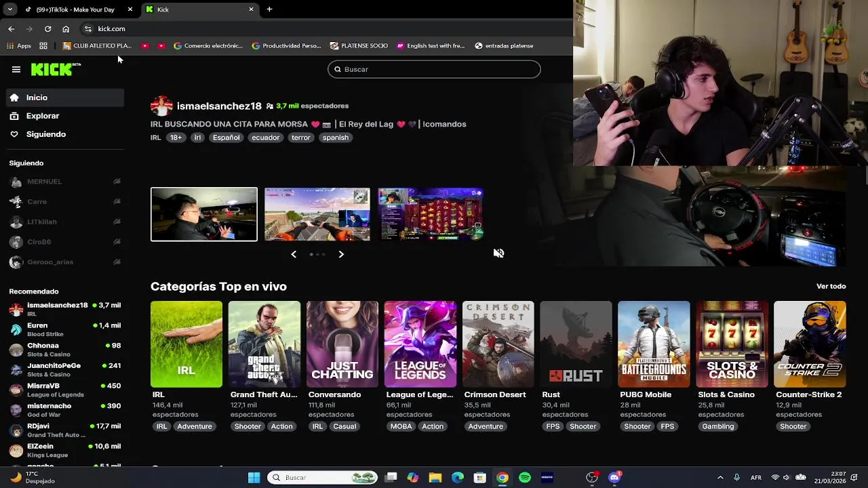This screenshot has height=488, width=868.
Task: Open the CLUB ATLETICO PLA... bookmark
Action: coord(98,46)
